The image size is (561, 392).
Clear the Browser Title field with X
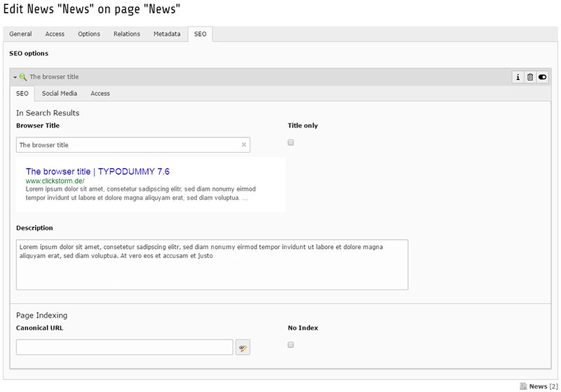pyautogui.click(x=243, y=145)
